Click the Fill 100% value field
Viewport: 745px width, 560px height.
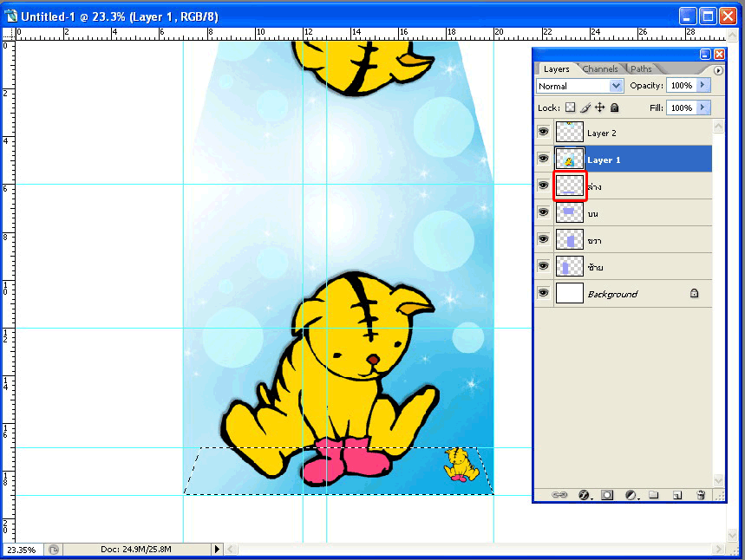[682, 107]
